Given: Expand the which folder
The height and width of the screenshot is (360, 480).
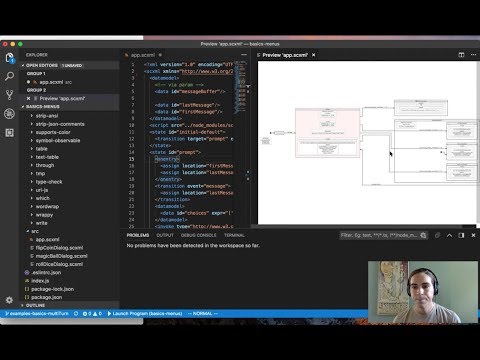Looking at the screenshot, I should click(43, 198).
